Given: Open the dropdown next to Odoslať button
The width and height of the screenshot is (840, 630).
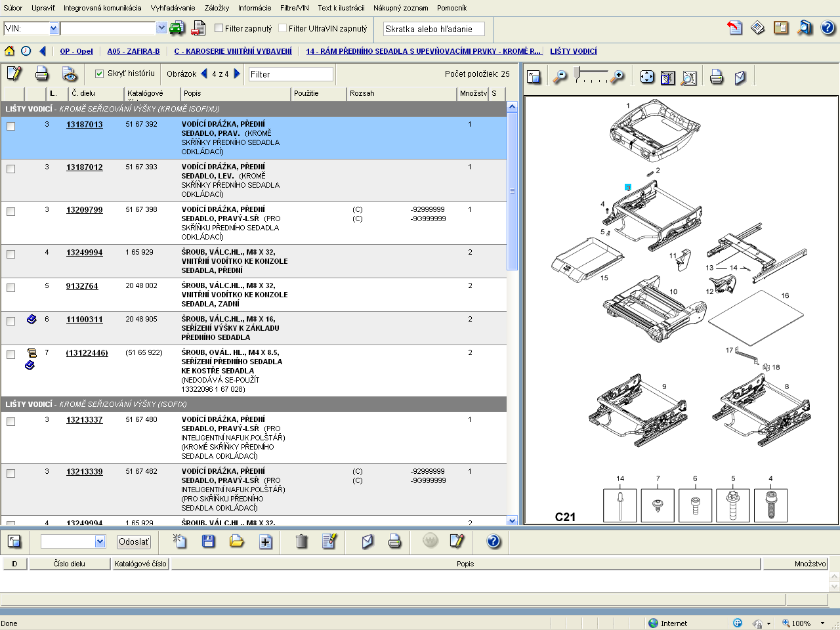Looking at the screenshot, I should (100, 541).
